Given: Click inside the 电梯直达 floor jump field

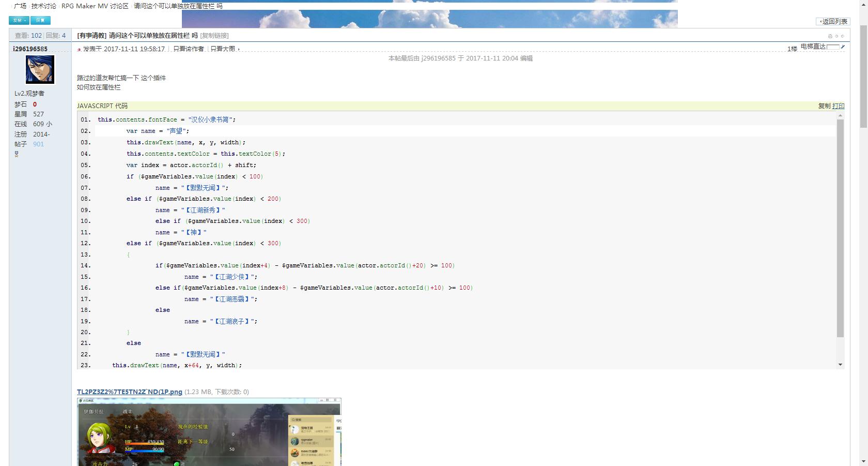Looking at the screenshot, I should click(833, 47).
